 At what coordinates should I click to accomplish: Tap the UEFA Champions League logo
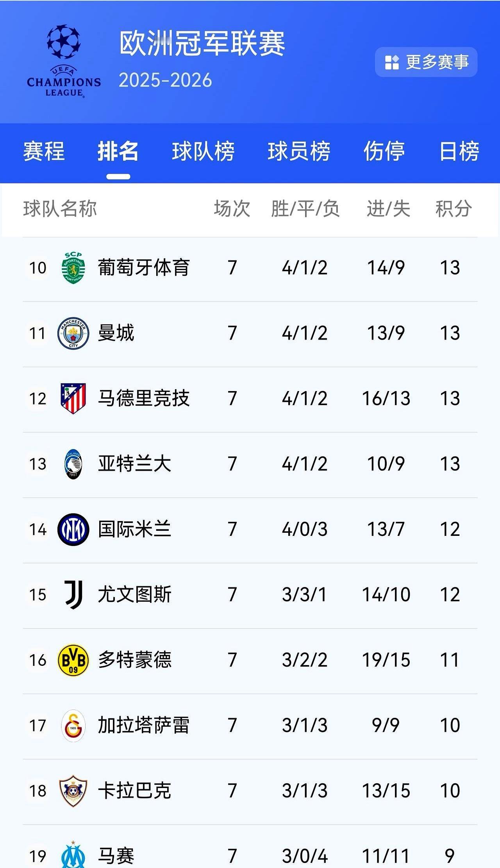click(x=64, y=61)
